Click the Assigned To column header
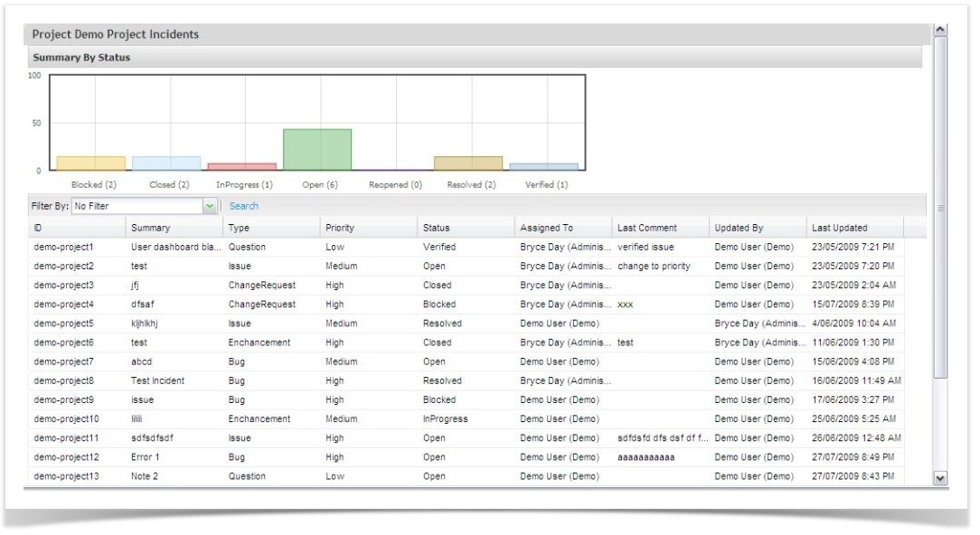The width and height of the screenshot is (980, 535). [546, 228]
